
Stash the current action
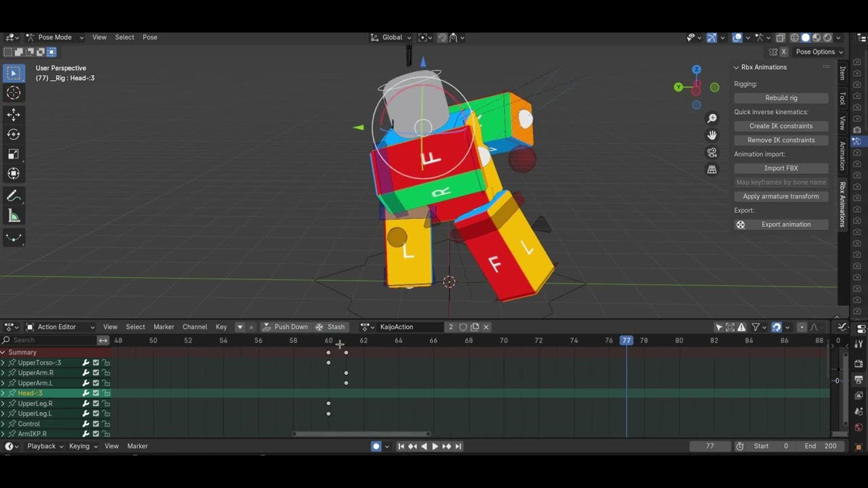tap(330, 327)
